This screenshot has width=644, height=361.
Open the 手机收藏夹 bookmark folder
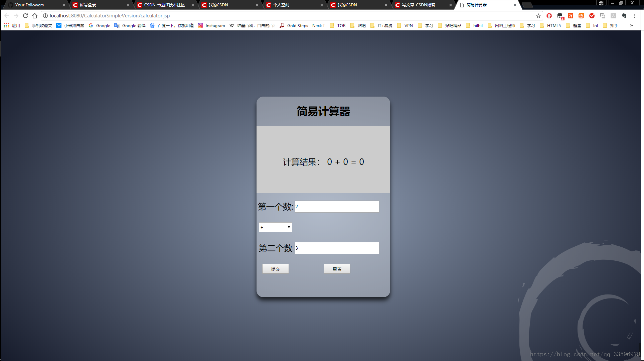click(x=38, y=25)
